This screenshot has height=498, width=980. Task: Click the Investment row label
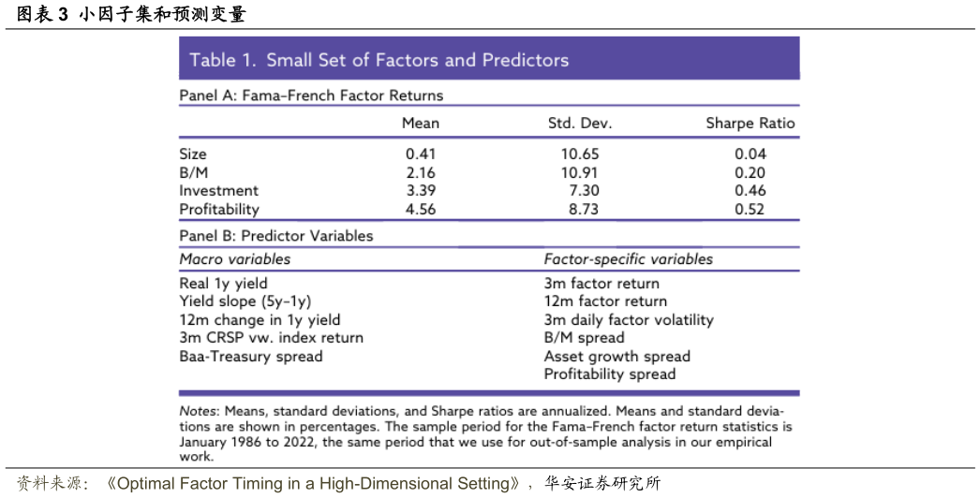point(218,191)
